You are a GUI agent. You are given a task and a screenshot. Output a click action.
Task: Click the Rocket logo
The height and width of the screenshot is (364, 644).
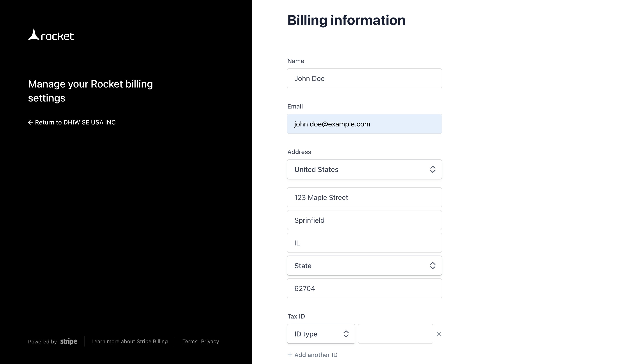click(x=51, y=35)
